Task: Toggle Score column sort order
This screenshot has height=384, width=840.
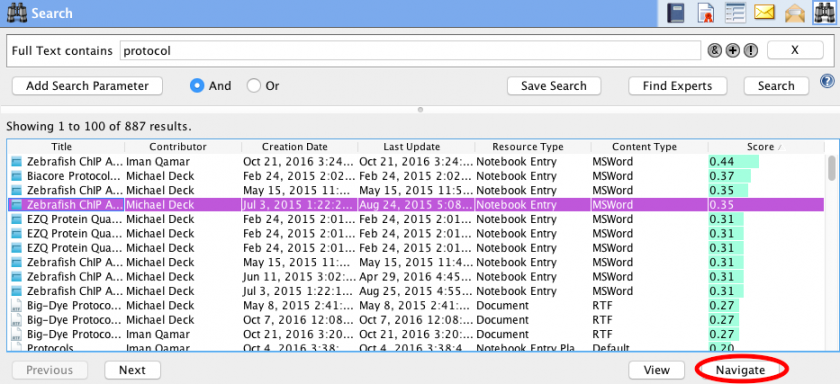Action: pos(766,147)
